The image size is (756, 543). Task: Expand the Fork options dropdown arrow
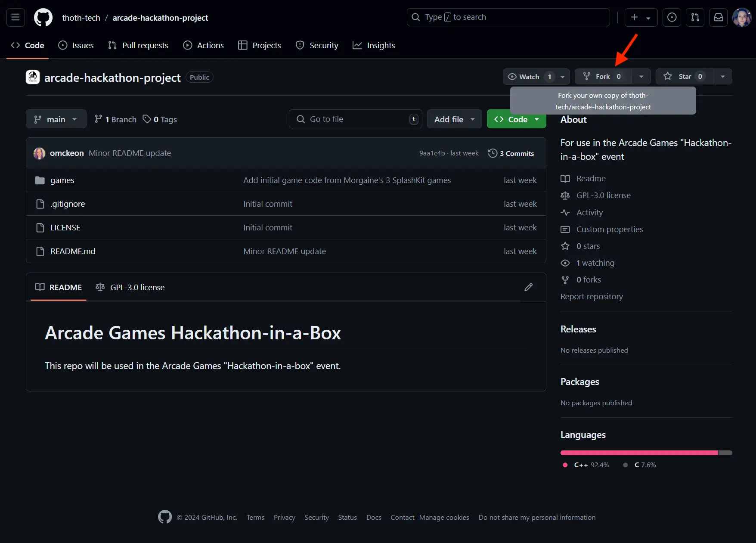pos(641,77)
